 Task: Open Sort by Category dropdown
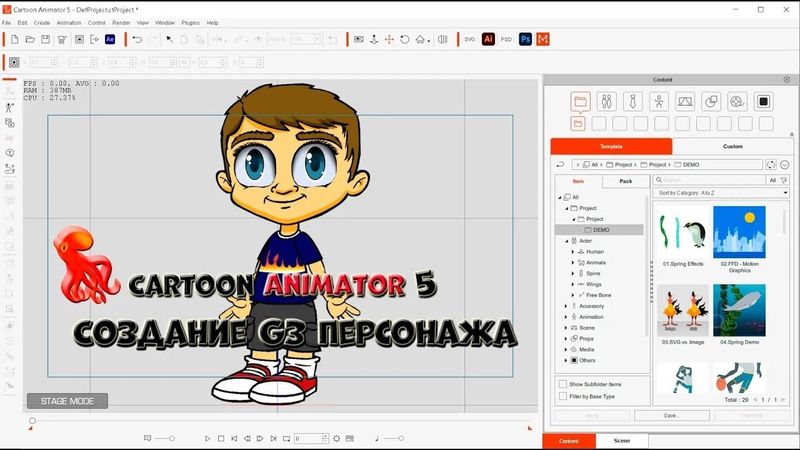(721, 193)
